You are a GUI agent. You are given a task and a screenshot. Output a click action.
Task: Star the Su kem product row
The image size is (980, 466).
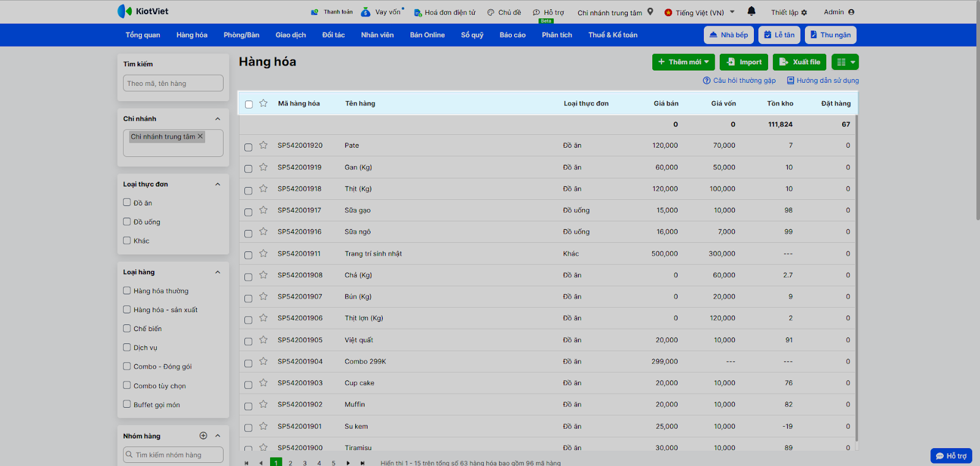(263, 426)
